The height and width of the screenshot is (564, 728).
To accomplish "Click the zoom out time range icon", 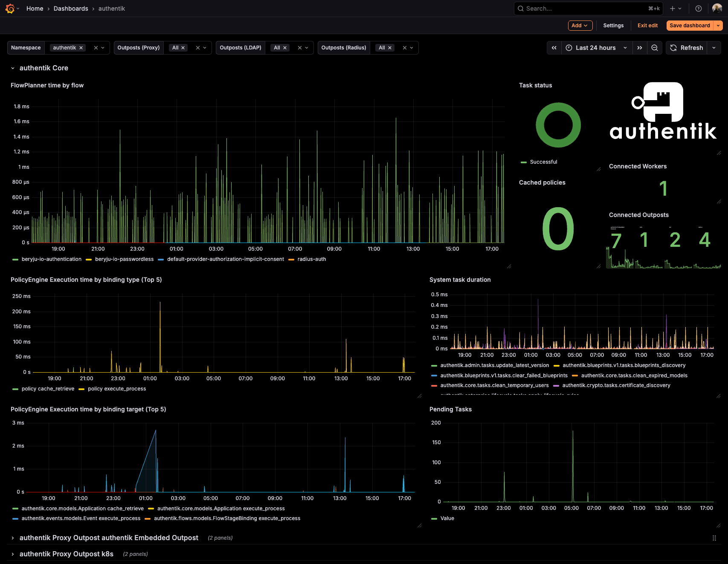I will (x=654, y=48).
